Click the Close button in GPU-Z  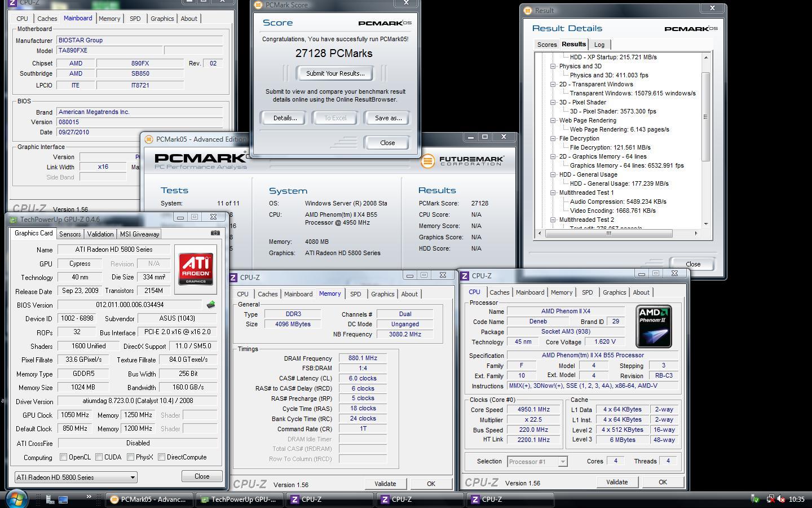tap(202, 476)
